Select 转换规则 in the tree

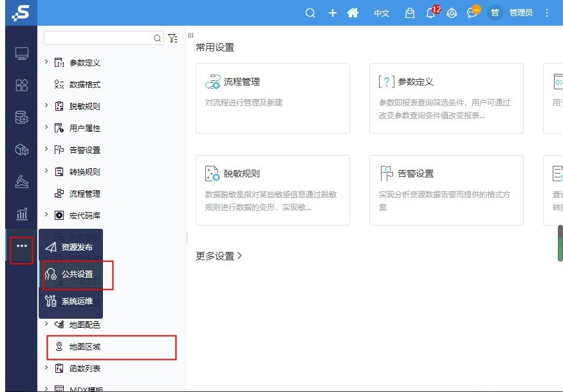(85, 172)
